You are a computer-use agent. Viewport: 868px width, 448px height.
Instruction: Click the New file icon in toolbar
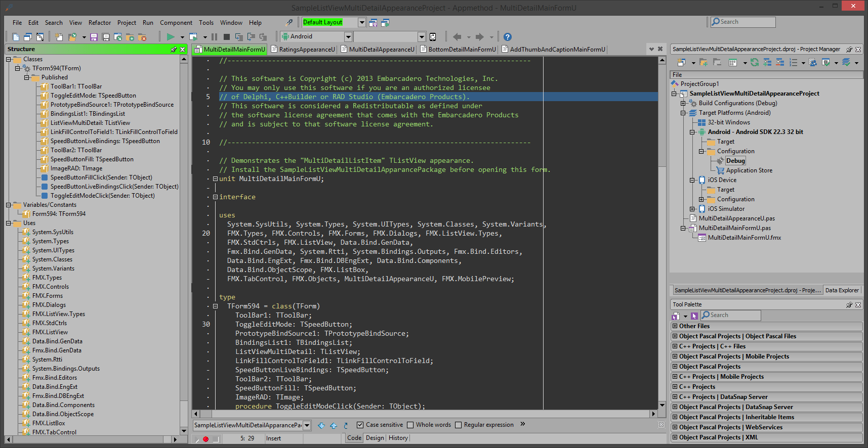[16, 37]
